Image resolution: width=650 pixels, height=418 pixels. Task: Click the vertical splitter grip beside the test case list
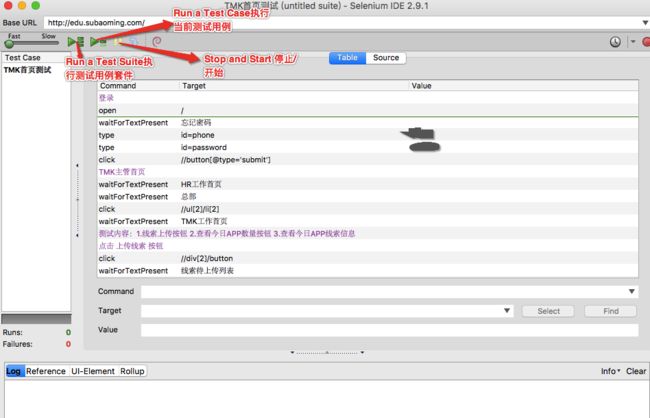point(77,200)
